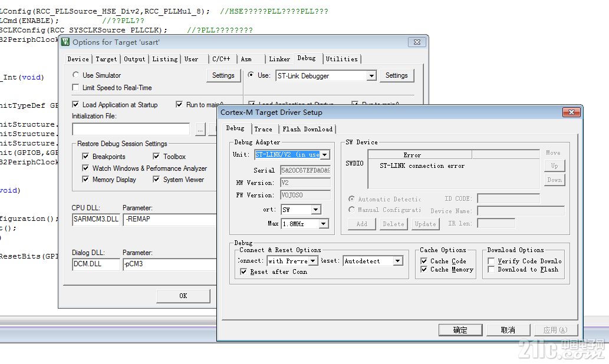
Task: Open the Connect with Pre-reset dropdown
Action: point(314,261)
